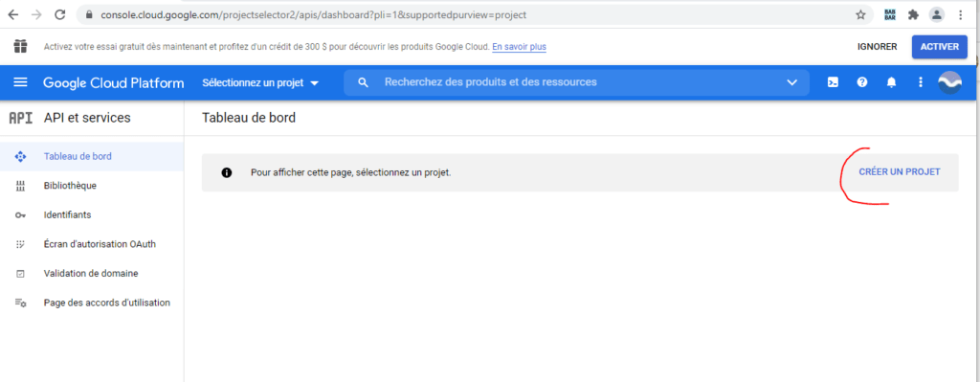
Task: Activate Cloud Shell icon
Action: click(x=834, y=82)
